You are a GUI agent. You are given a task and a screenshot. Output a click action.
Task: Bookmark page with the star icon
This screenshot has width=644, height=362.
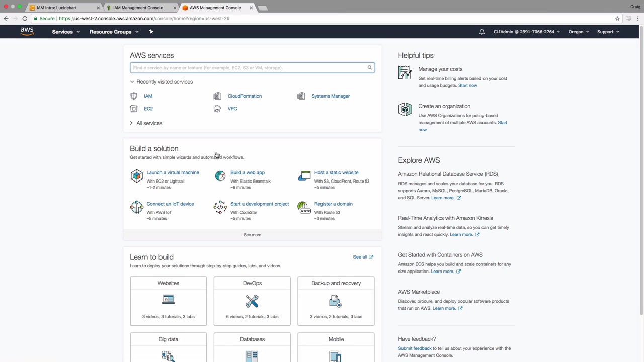coord(617,19)
